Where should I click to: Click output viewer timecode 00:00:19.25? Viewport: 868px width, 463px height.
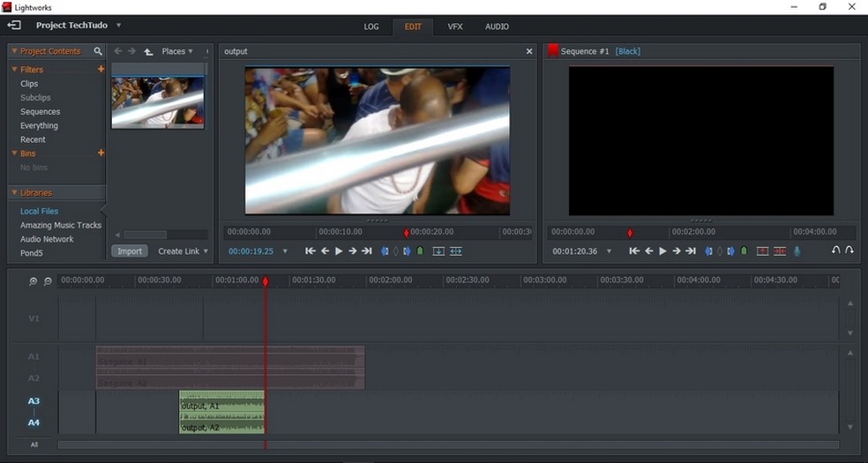coord(251,251)
